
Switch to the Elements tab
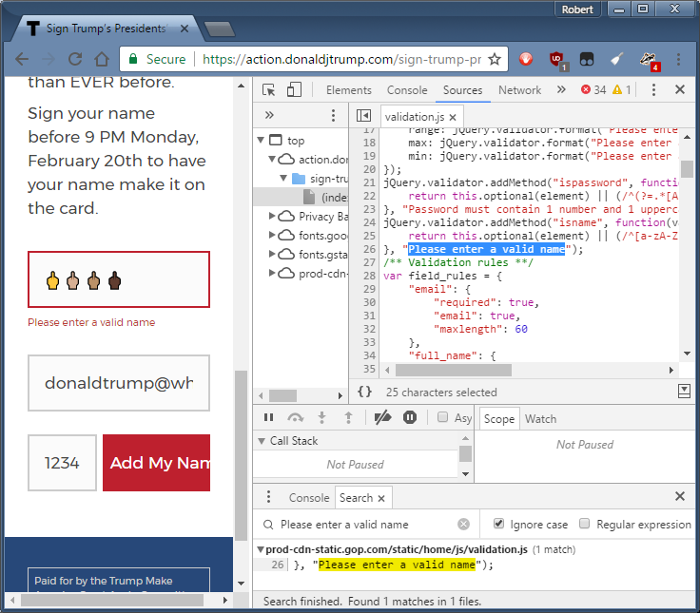[x=349, y=90]
